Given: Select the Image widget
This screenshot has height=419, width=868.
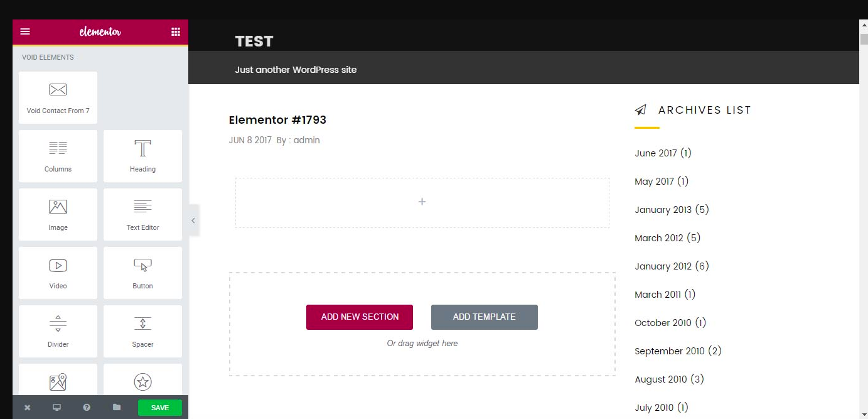Looking at the screenshot, I should 58,214.
